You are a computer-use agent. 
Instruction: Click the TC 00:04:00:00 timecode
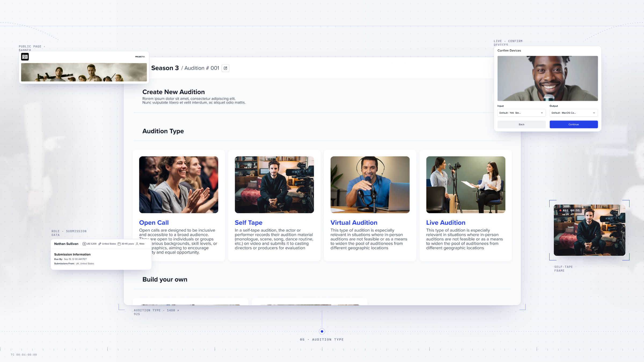(x=24, y=355)
